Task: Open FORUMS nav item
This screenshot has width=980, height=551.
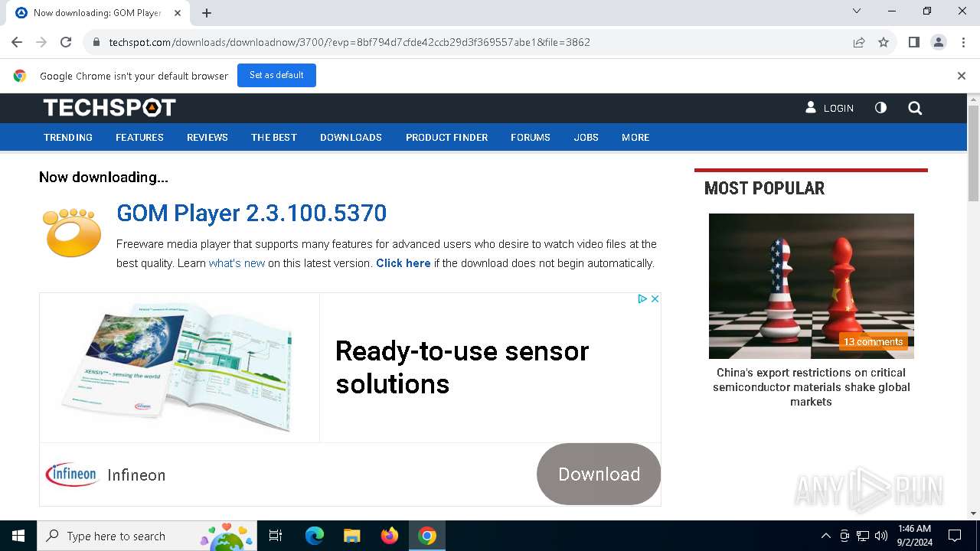Action: pyautogui.click(x=531, y=138)
